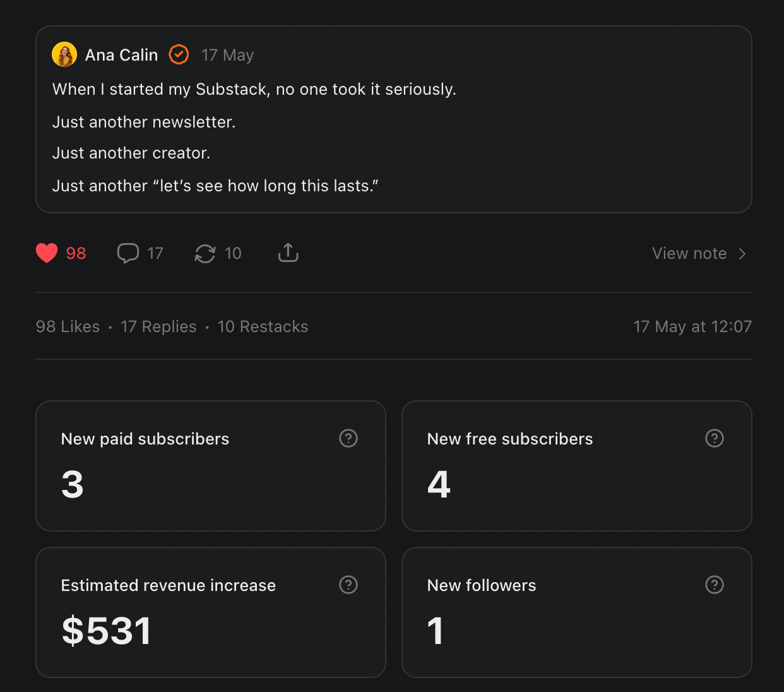Click the New paid subscribers value 3
This screenshot has width=784, height=692.
(x=73, y=485)
